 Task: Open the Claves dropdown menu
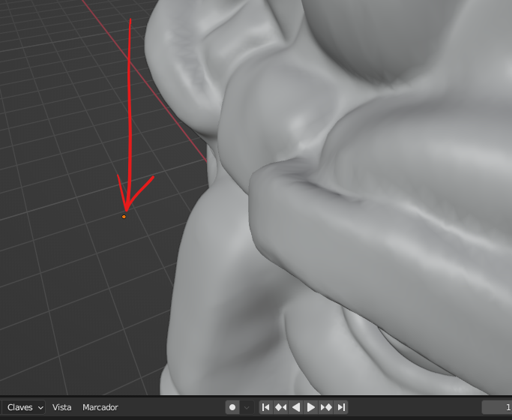click(x=24, y=407)
